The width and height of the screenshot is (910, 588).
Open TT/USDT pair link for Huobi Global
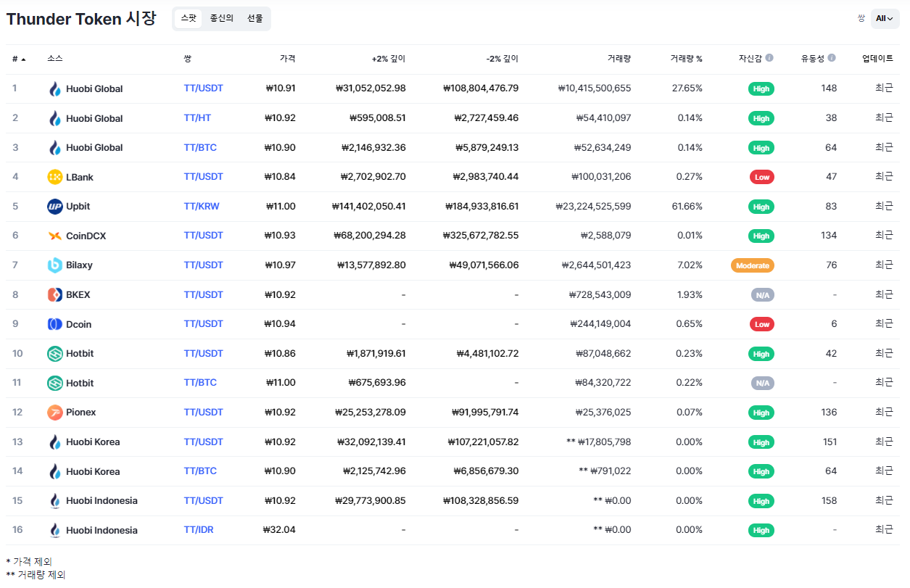click(204, 88)
